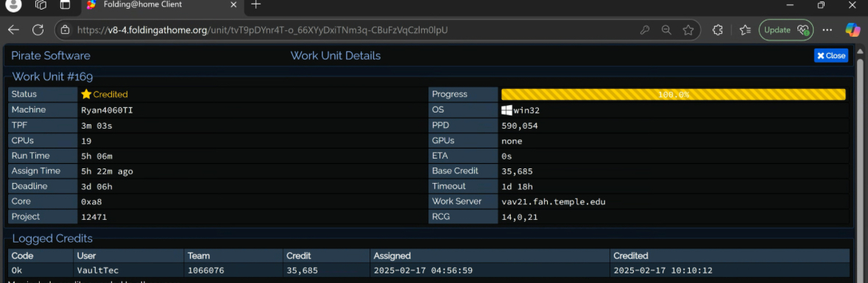The height and width of the screenshot is (283, 868).
Task: Click the Windows logo beside win32
Action: pos(507,110)
